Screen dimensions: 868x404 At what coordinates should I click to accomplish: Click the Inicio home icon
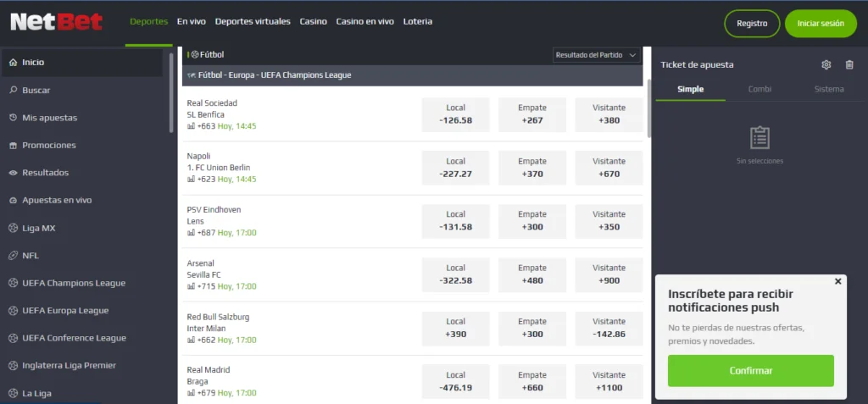[x=14, y=63]
